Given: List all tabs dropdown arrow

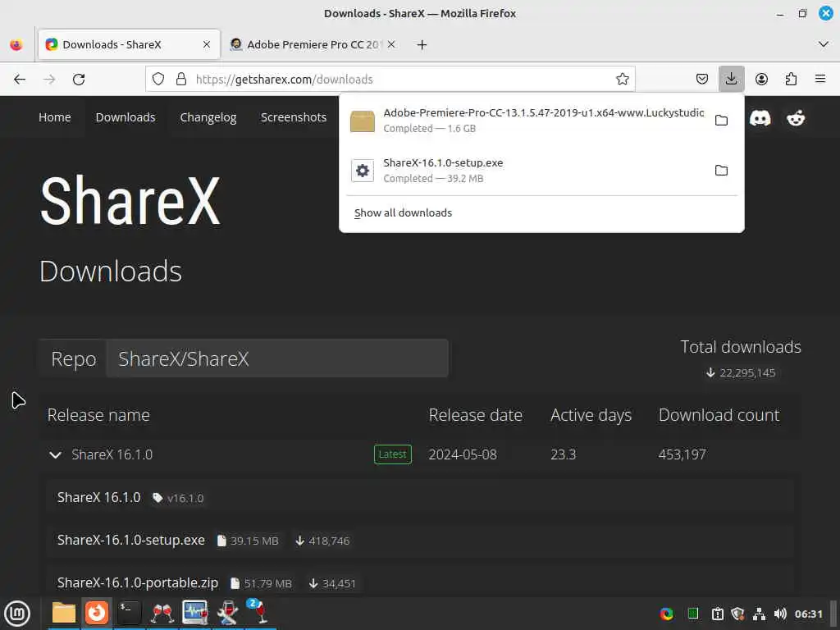Looking at the screenshot, I should tap(824, 44).
